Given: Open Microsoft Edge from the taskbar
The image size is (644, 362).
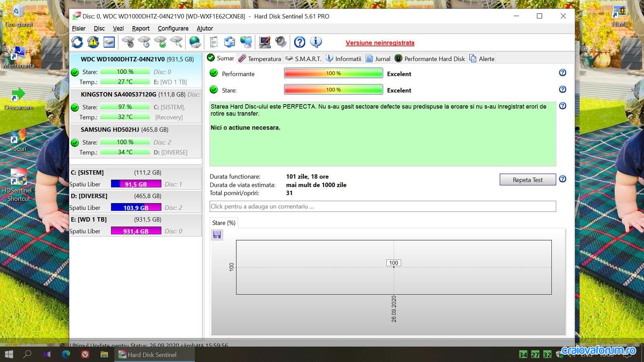Looking at the screenshot, I should pos(66,354).
